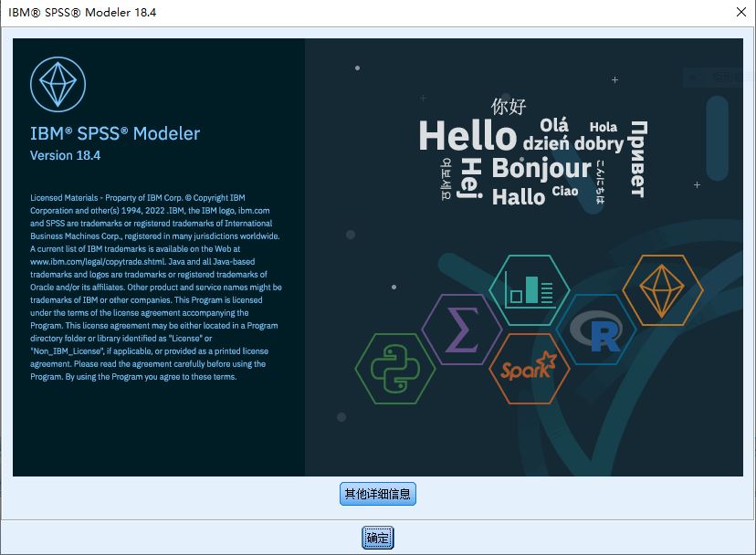Click the 'Hallo' greeting text
756x555 pixels.
pos(519,197)
